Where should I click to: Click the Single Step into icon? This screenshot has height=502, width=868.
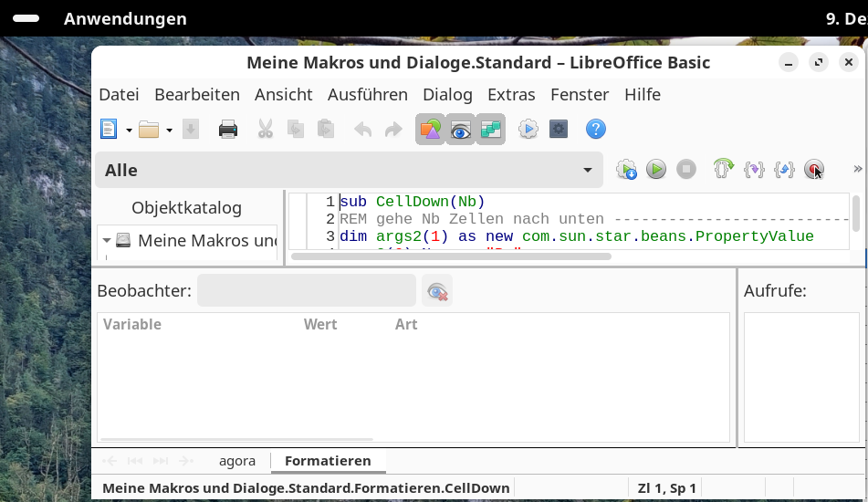coord(754,170)
